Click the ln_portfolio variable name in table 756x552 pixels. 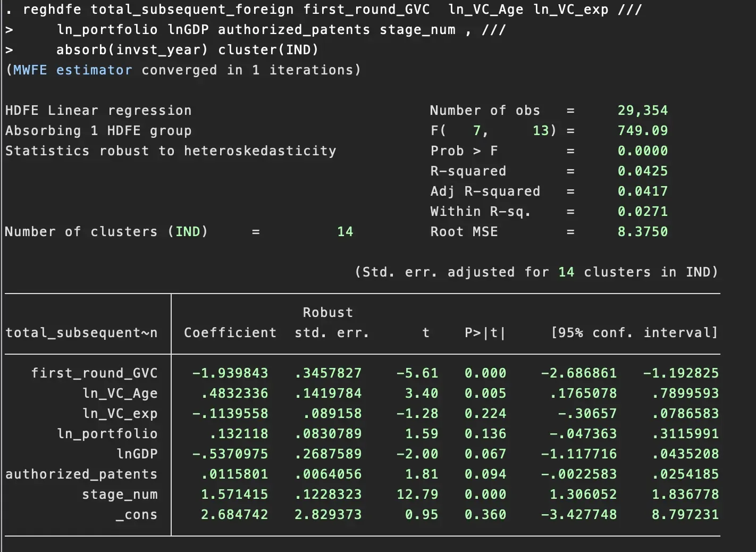pyautogui.click(x=107, y=434)
